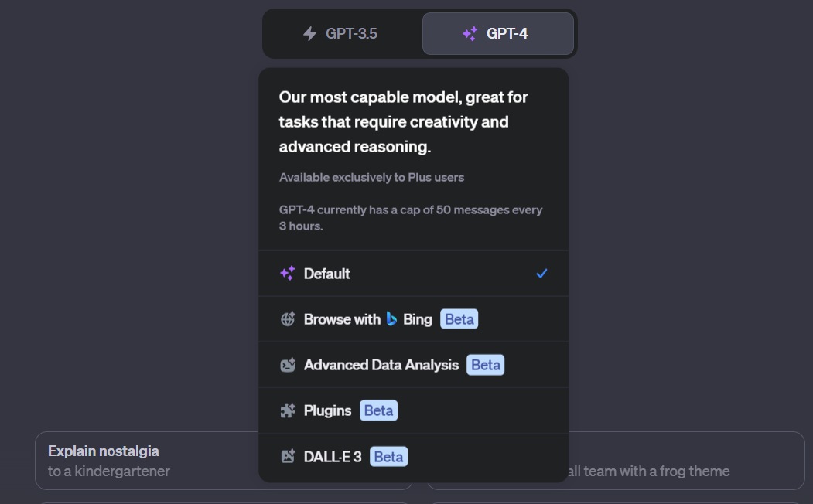Click the globe icon for Browse with Bing
Viewport: 813px width, 504px height.
point(288,319)
